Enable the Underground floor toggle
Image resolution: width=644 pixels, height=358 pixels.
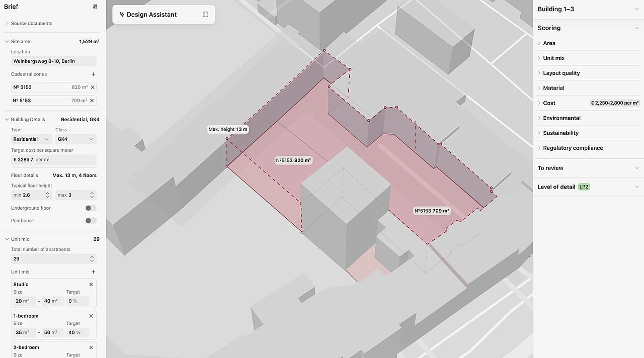[91, 208]
